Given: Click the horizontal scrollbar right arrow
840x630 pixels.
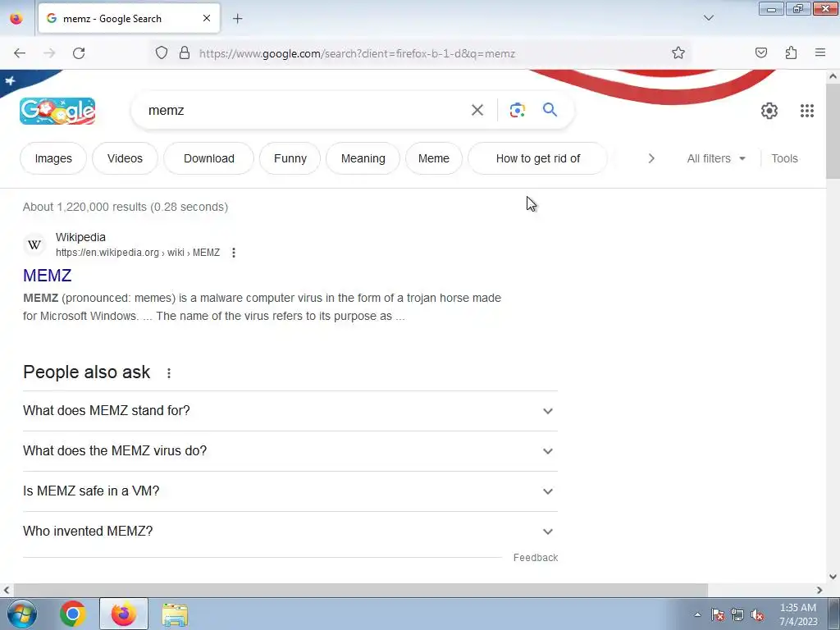Looking at the screenshot, I should pos(819,590).
